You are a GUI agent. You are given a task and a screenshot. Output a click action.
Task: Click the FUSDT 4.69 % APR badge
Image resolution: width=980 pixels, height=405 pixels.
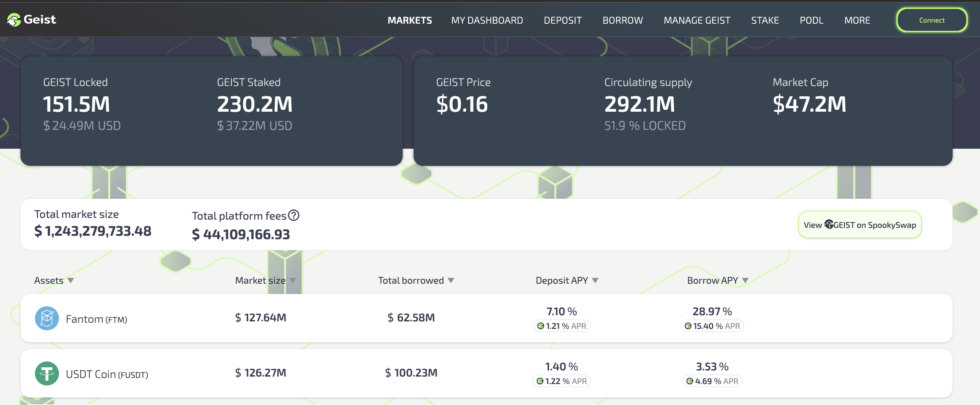[712, 381]
